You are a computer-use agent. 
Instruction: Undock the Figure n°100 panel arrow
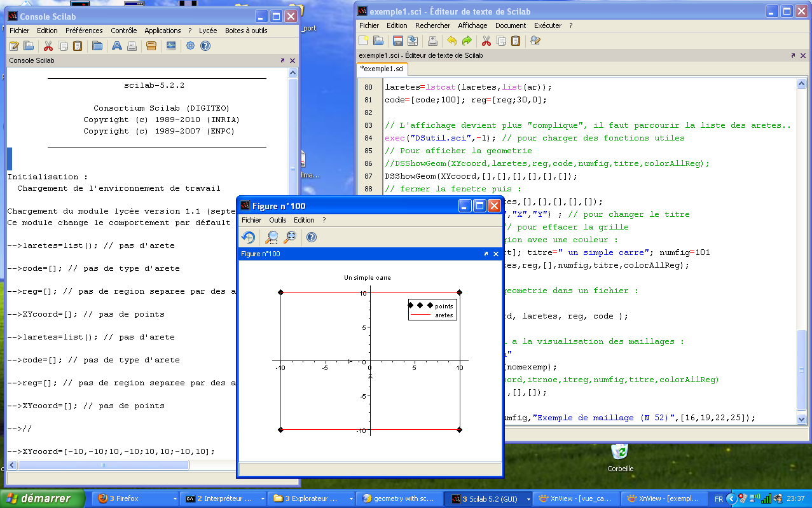click(x=486, y=254)
